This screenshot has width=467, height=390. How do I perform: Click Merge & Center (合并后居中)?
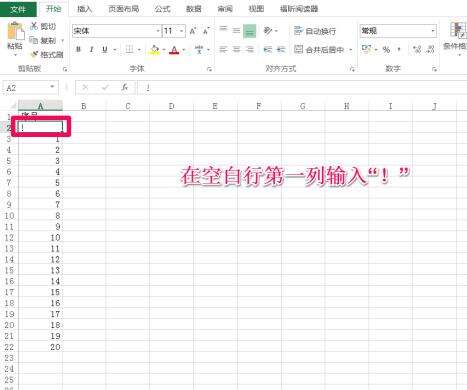[319, 50]
